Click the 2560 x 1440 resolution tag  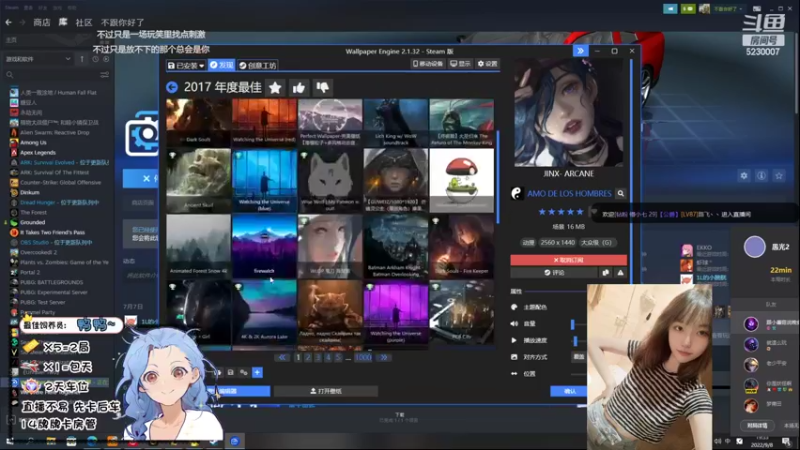coord(557,242)
